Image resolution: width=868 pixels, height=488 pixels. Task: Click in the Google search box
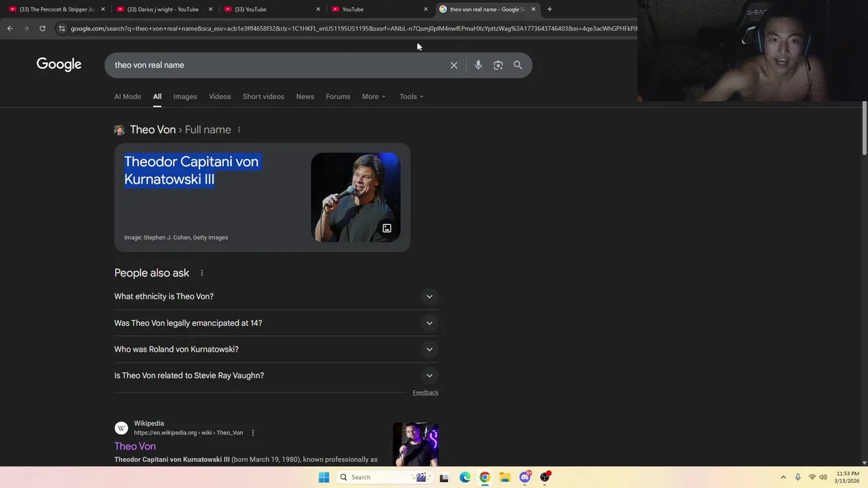[278, 65]
